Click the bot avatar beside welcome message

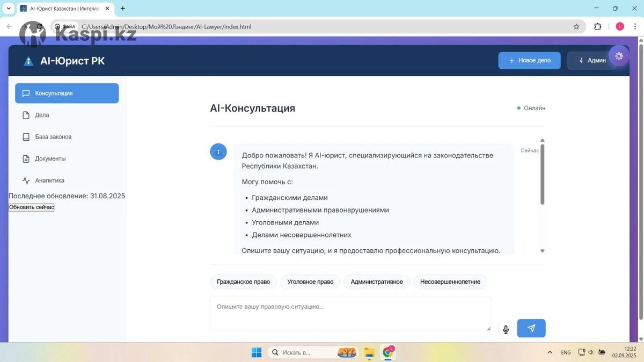tap(218, 152)
